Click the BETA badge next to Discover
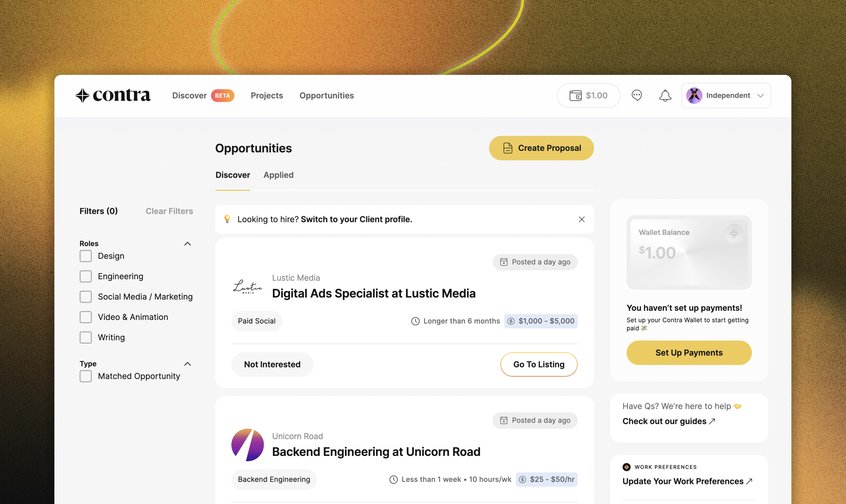846x504 pixels. [x=222, y=95]
